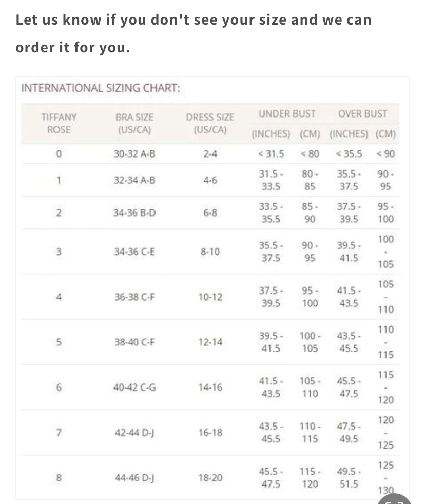425x504 pixels.
Task: Click the '< 31.5' under bust inches value
Action: coord(271,153)
